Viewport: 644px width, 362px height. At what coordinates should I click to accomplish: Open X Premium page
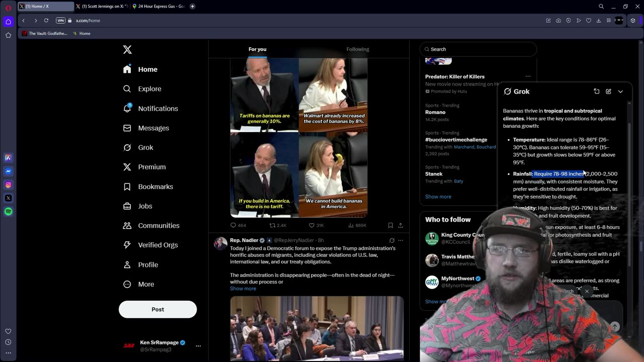[x=144, y=167]
